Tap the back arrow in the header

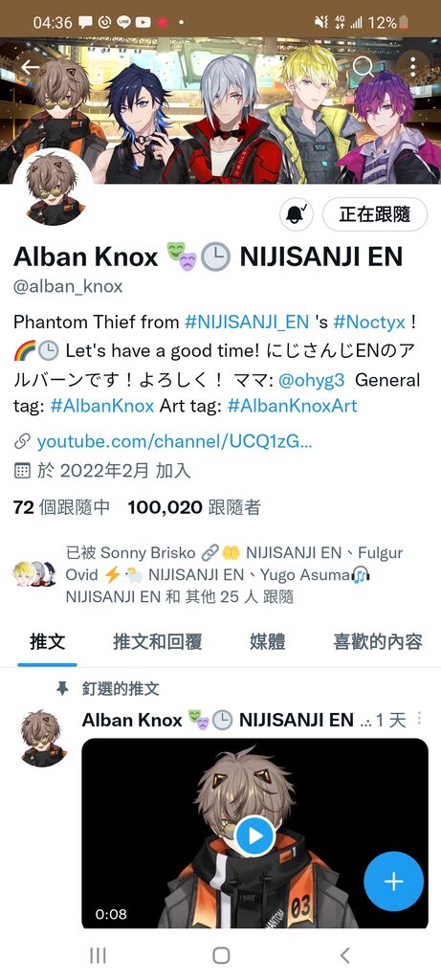coord(30,67)
